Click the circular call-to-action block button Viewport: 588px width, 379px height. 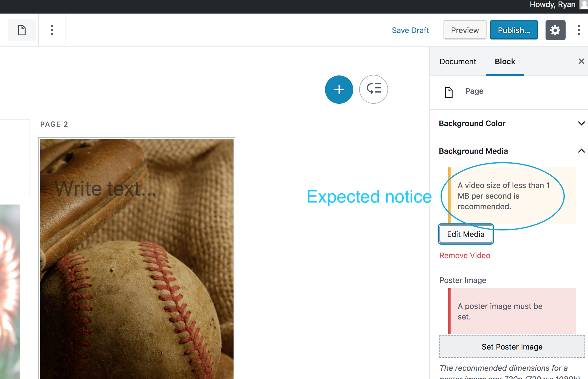[374, 89]
